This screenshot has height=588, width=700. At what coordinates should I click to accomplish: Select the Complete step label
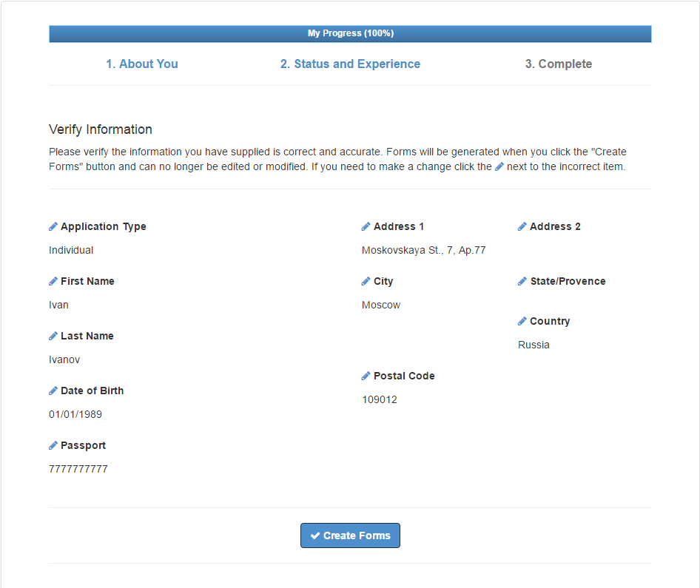coord(559,64)
